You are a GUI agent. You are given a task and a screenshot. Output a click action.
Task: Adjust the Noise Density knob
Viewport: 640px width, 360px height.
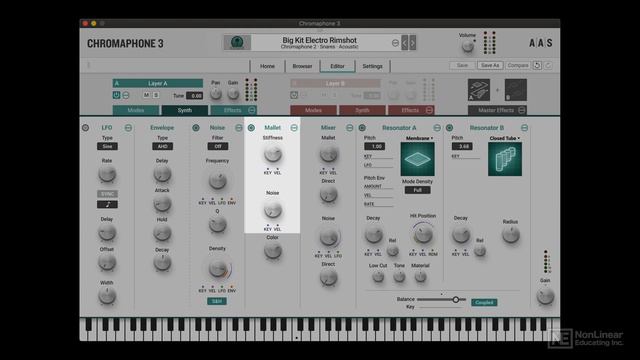coord(217,268)
